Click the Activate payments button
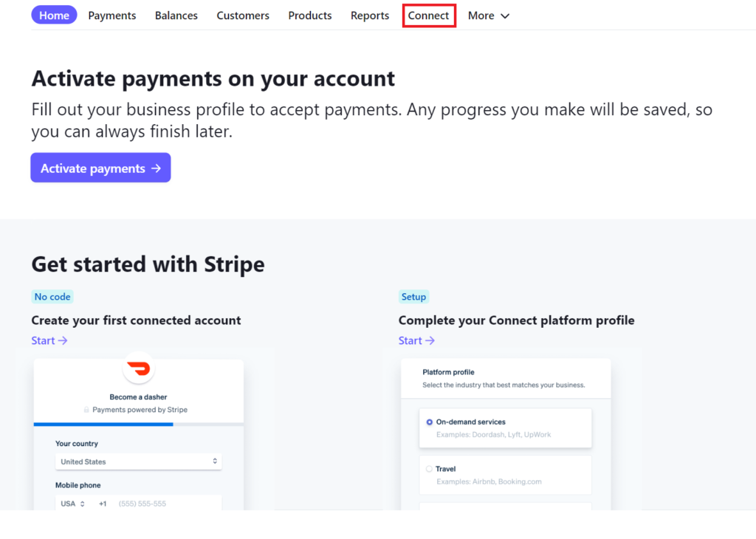 100,168
